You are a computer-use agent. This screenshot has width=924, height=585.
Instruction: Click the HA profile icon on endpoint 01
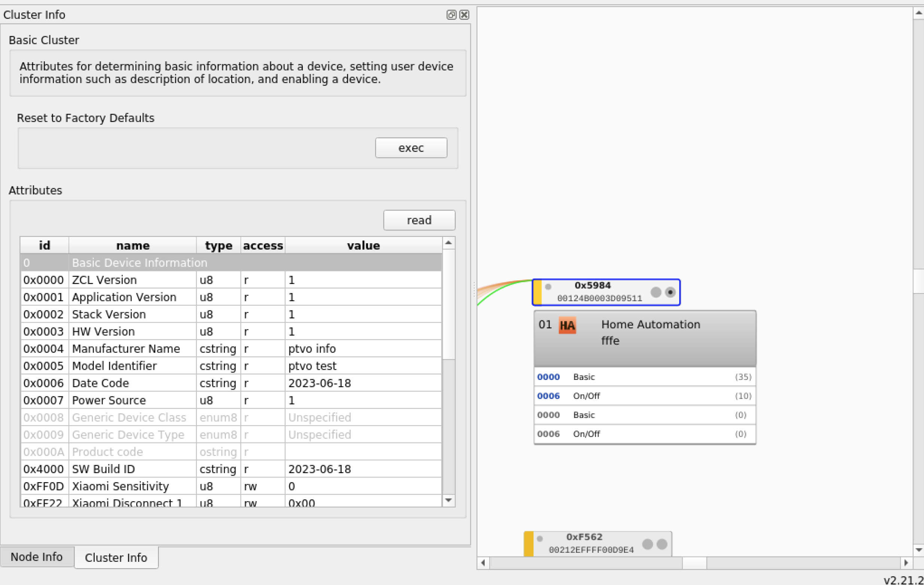[x=567, y=325]
